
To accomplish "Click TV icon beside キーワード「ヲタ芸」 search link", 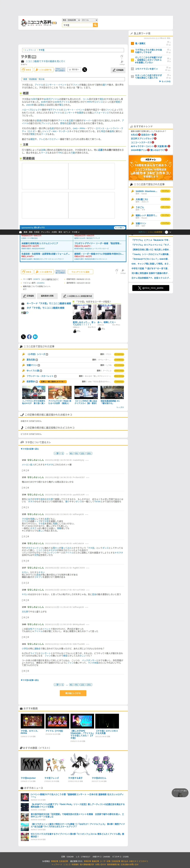I will click(23, 304).
